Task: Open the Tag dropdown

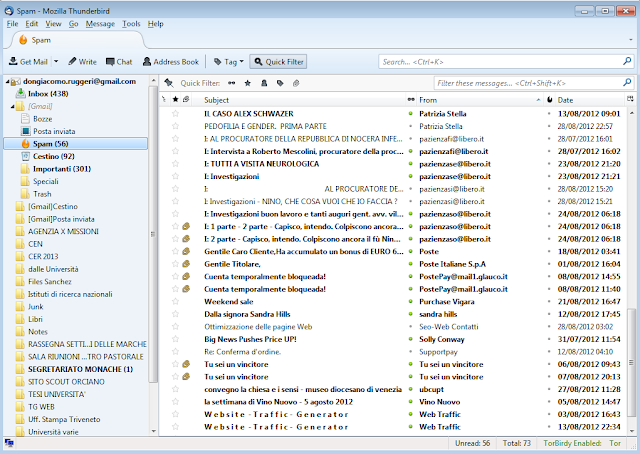Action: coord(228,61)
